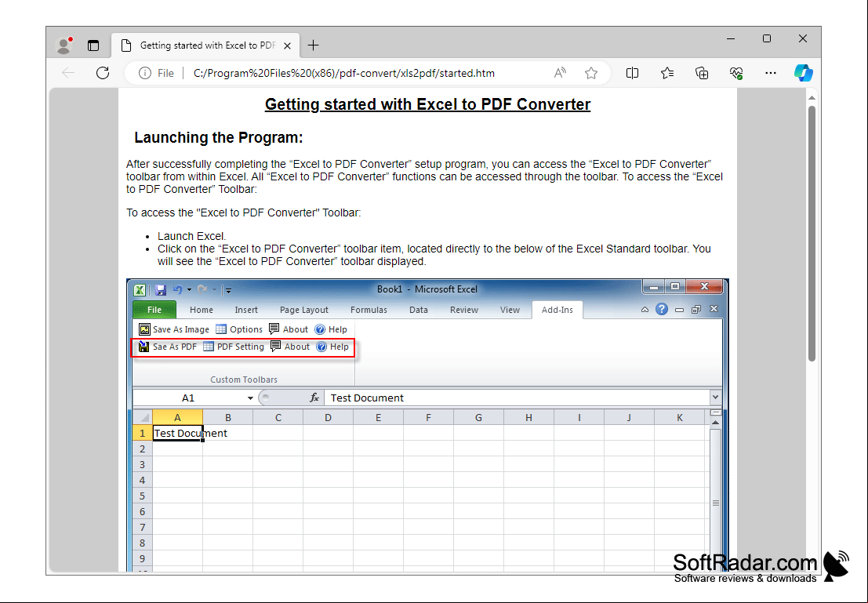868x603 pixels.
Task: Click the minimize ribbon caret icon
Action: click(x=645, y=310)
